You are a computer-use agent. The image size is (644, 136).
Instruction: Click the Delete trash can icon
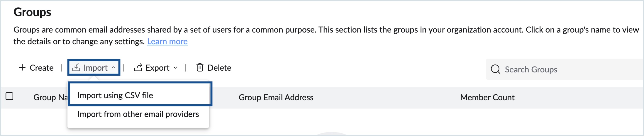coord(200,68)
